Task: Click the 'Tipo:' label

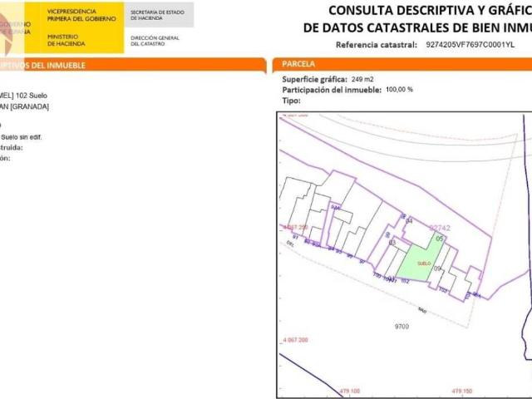Action: pyautogui.click(x=291, y=101)
